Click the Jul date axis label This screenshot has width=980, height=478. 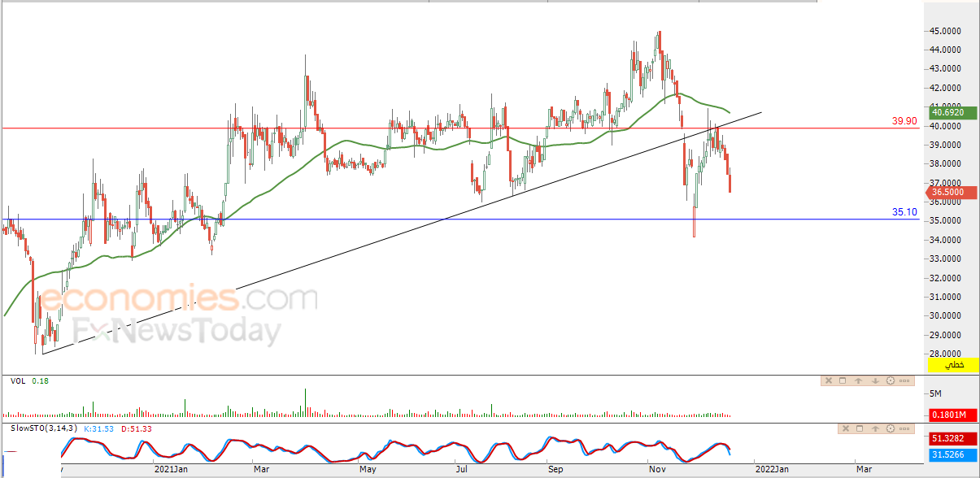click(x=461, y=469)
